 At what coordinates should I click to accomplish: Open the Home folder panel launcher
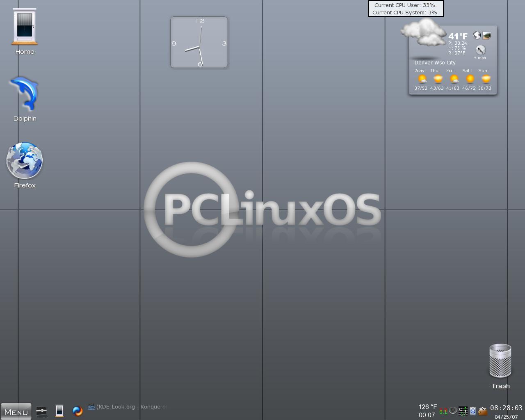[59, 411]
